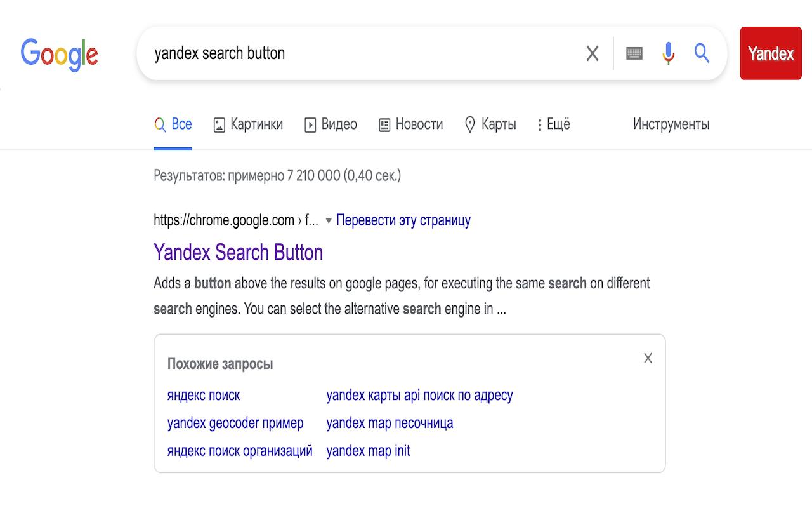Viewport: 812px width, 508px height.
Task: Clear the search query with the X icon
Action: (x=593, y=53)
